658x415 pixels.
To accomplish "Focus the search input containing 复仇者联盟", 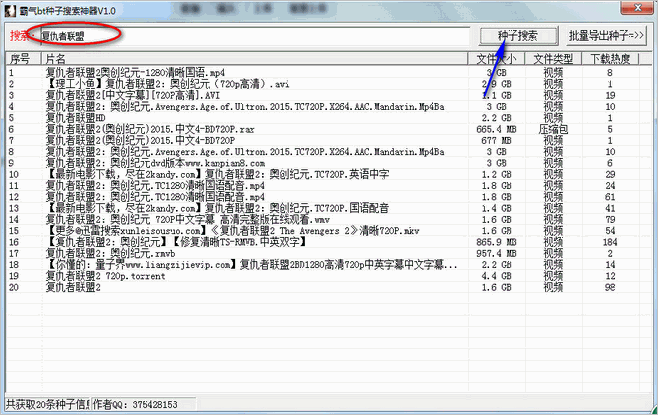I will (254, 37).
